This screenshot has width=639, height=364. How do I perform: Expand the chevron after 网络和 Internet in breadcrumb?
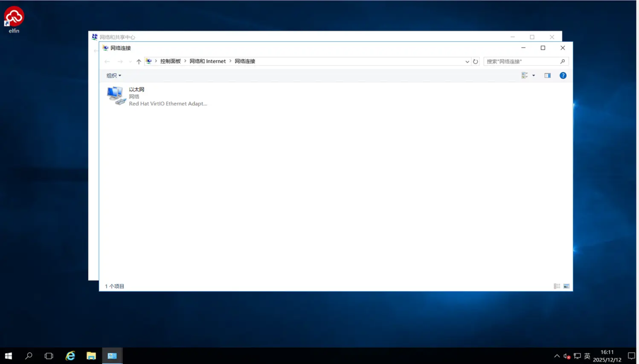(230, 61)
